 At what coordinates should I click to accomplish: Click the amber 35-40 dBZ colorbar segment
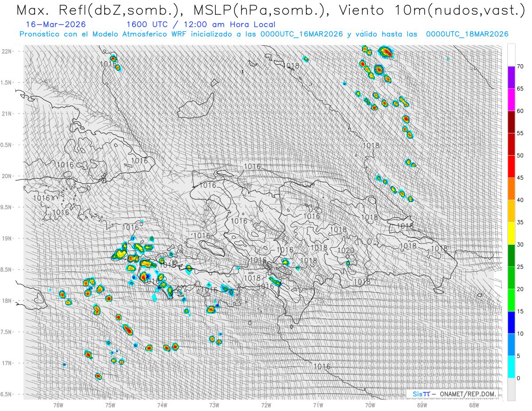511,211
